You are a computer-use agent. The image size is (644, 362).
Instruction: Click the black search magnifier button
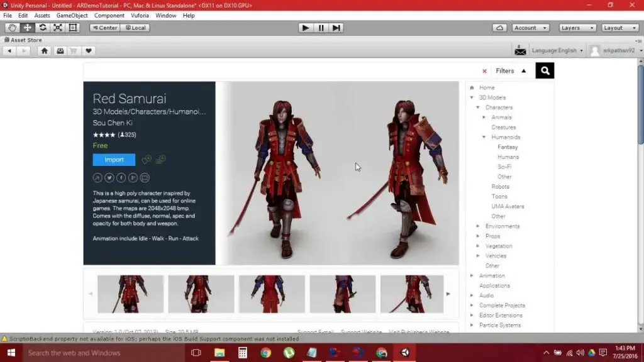[x=545, y=71]
